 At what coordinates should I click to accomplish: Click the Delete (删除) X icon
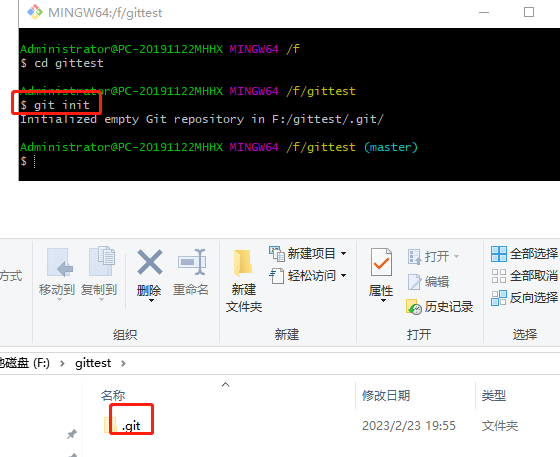coord(150,262)
